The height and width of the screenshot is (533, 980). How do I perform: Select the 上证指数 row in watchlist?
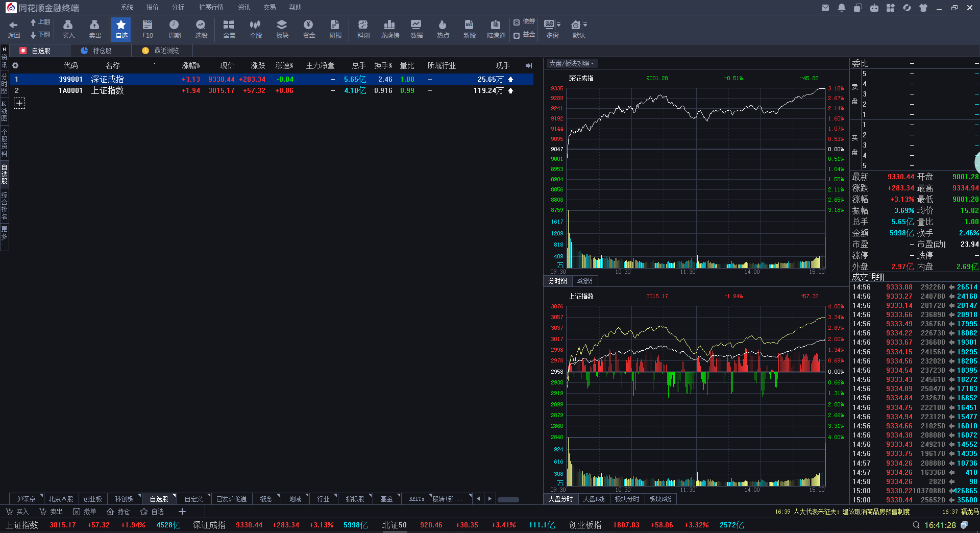[x=272, y=90]
